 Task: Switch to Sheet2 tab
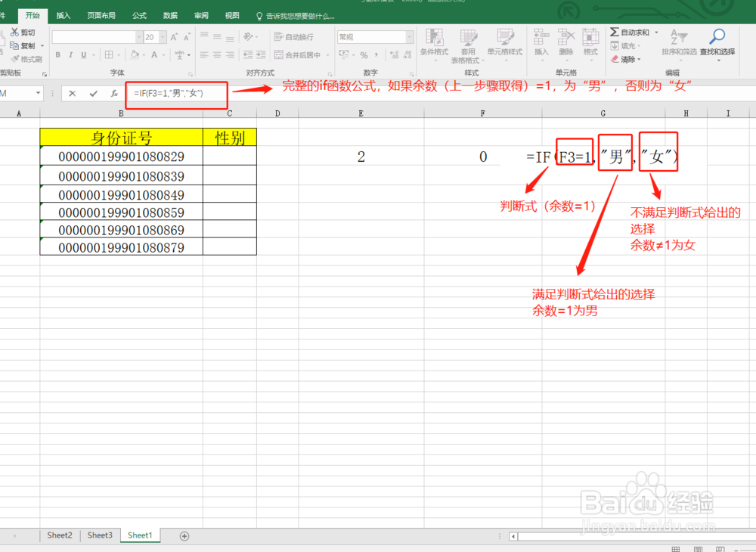(x=59, y=535)
